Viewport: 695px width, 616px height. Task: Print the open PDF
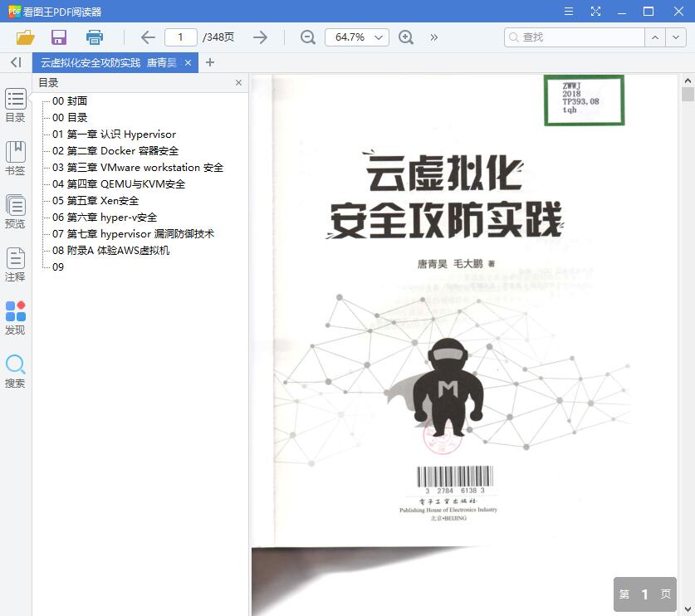[94, 38]
